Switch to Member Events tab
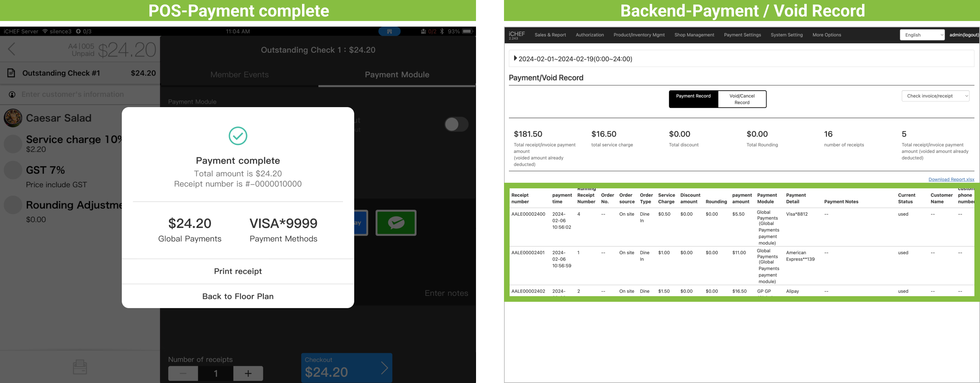Screen dimensions: 980x383 pos(239,75)
